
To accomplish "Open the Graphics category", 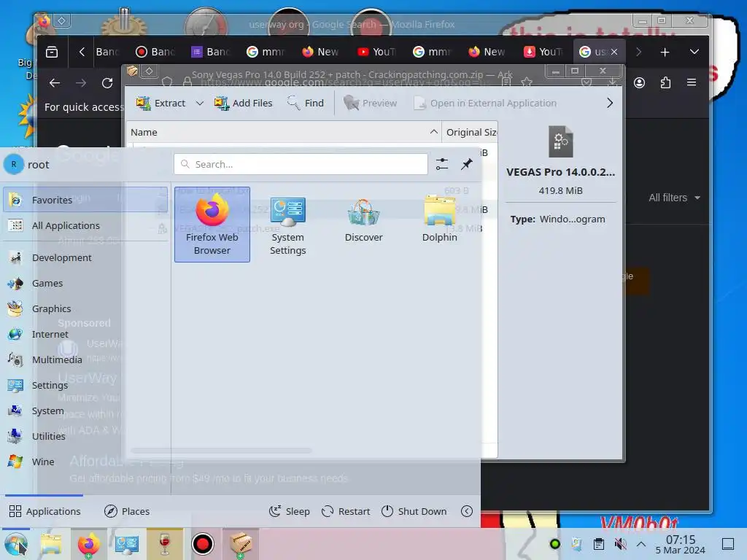I will 86,308.
